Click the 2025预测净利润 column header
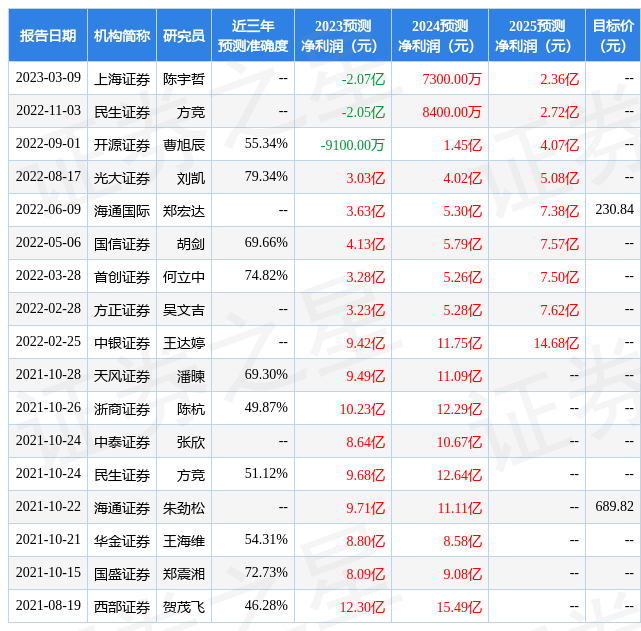Image resolution: width=641 pixels, height=631 pixels. tap(537, 36)
